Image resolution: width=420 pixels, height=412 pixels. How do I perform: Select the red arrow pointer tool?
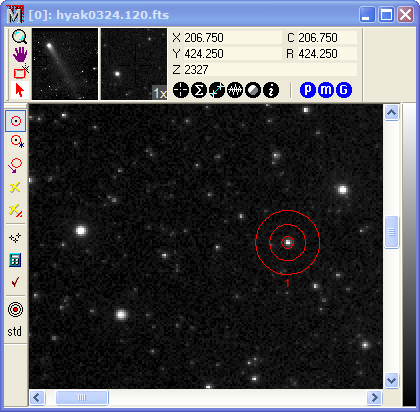(20, 90)
